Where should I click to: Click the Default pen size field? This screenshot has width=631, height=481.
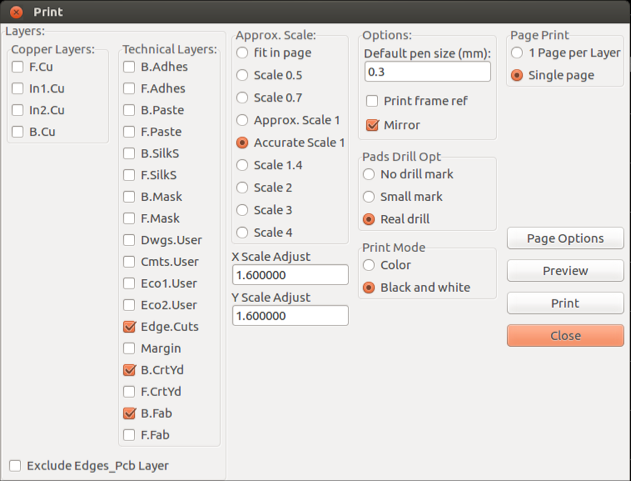pos(427,72)
